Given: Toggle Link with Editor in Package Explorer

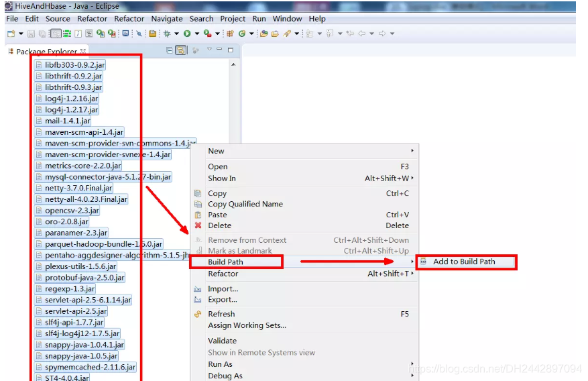Looking at the screenshot, I should pos(181,50).
